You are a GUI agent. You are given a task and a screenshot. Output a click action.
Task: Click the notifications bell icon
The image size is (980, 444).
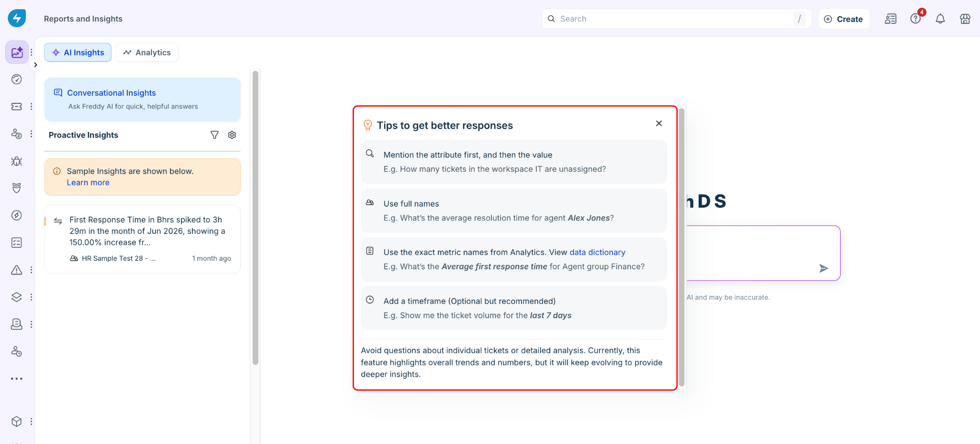click(940, 19)
